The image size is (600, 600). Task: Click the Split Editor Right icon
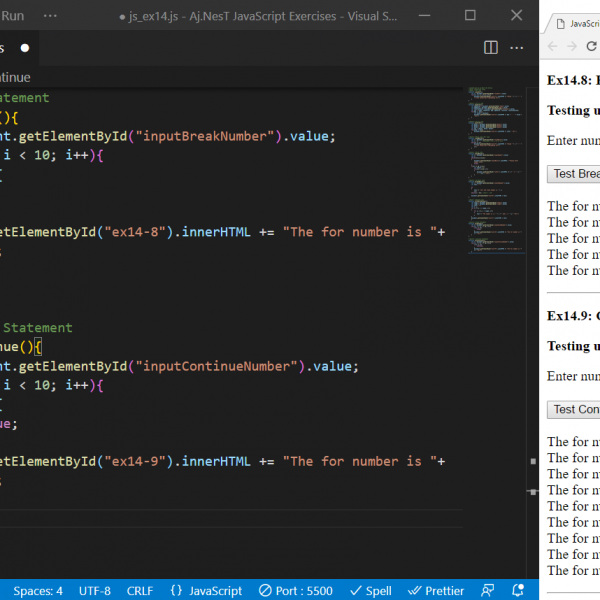(x=491, y=47)
